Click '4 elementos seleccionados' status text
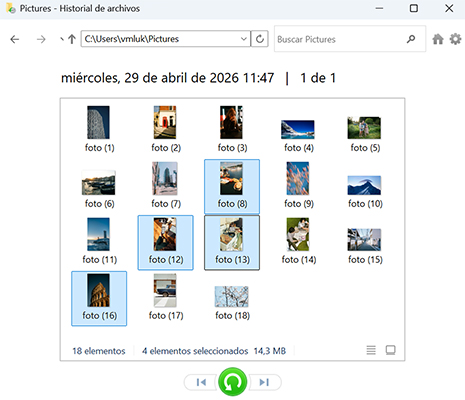 pos(195,351)
